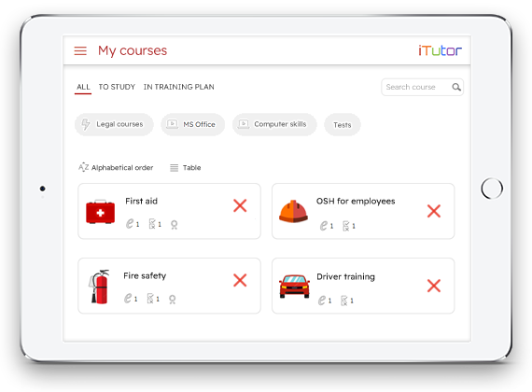Toggle Alphabetical order sorting
This screenshot has height=392, width=532.
[x=116, y=168]
